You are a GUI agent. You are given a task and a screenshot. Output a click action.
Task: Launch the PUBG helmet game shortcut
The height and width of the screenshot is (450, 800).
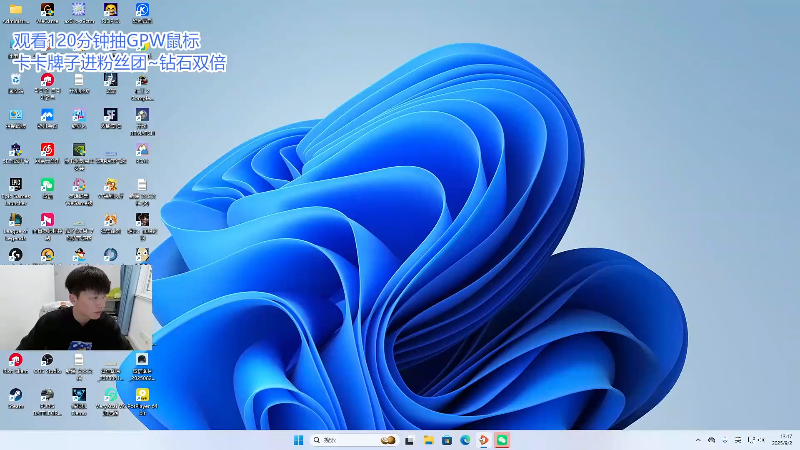[47, 395]
